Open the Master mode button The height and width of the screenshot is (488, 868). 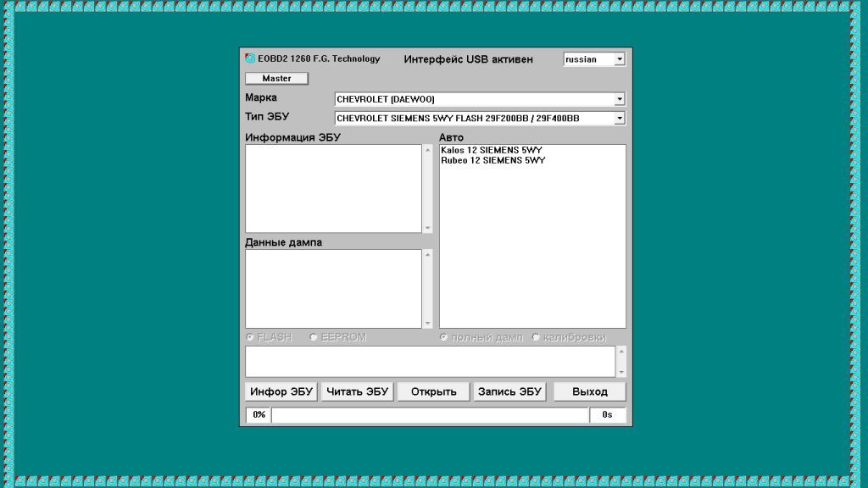[277, 79]
